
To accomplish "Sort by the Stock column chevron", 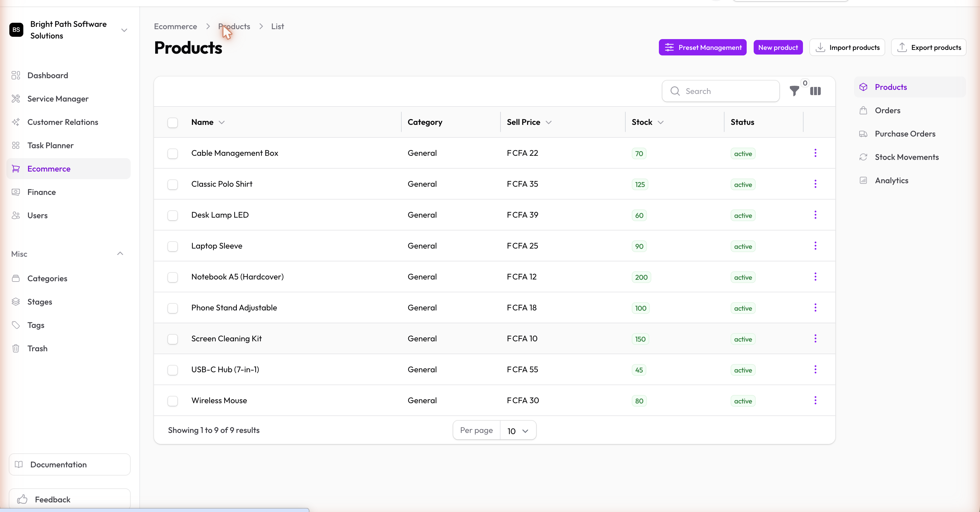I will 660,123.
